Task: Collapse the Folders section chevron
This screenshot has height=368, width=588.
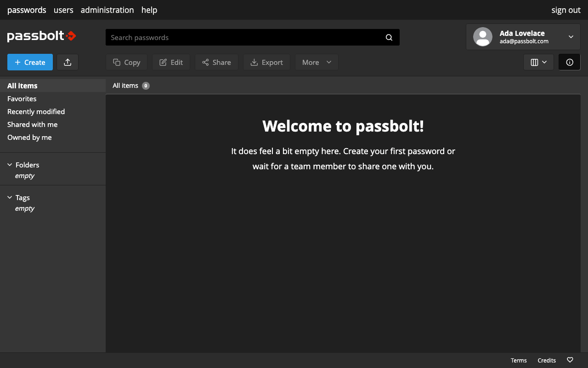Action: [x=10, y=165]
